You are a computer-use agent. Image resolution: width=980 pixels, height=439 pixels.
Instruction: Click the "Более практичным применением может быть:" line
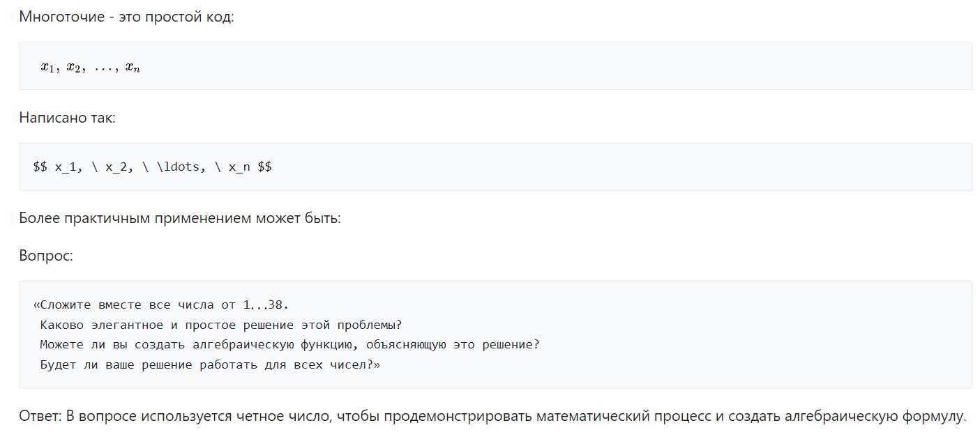[180, 217]
